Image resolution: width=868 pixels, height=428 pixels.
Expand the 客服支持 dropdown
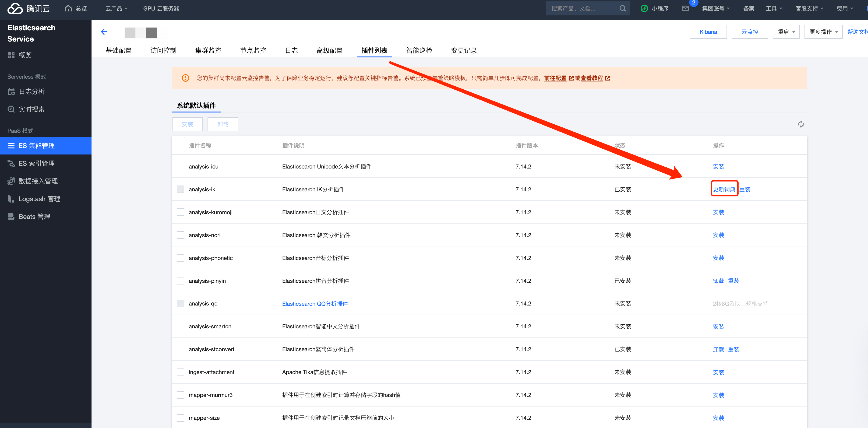click(809, 8)
